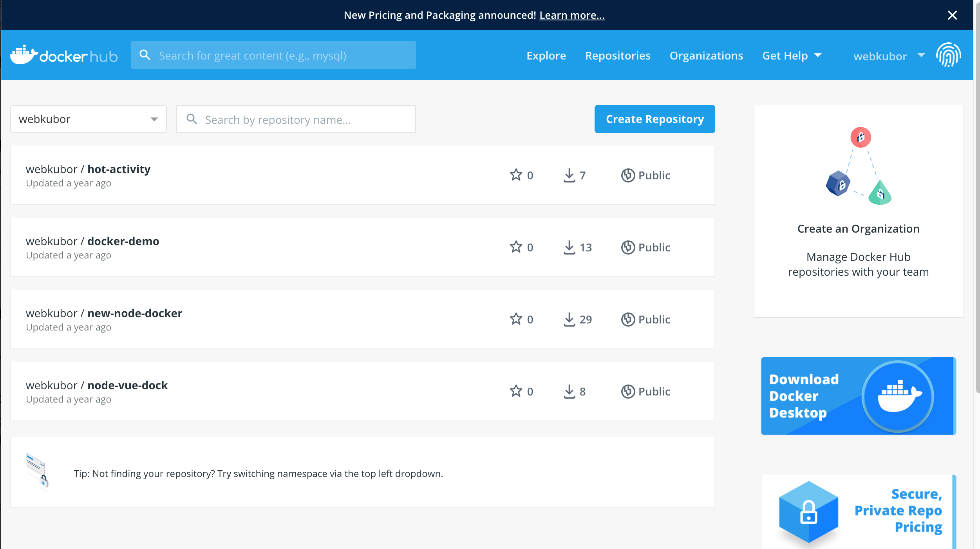980x549 pixels.
Task: Focus the Search for great content field
Action: pos(273,55)
